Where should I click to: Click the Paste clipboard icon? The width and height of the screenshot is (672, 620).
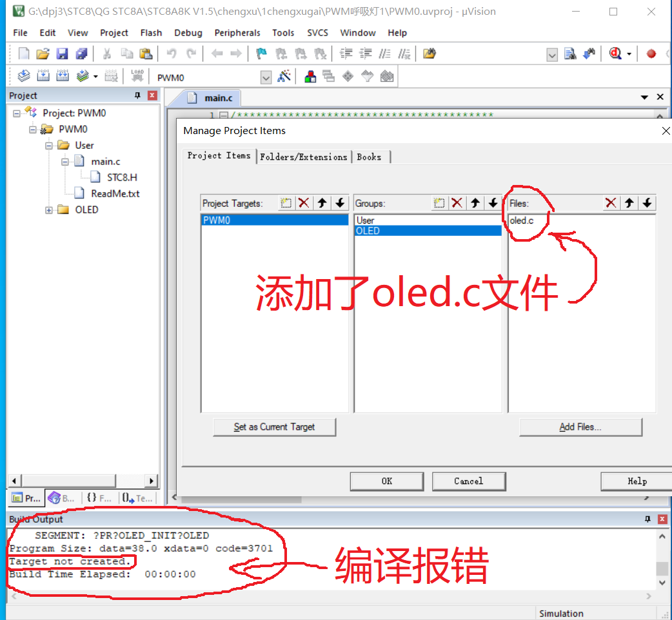(x=146, y=53)
